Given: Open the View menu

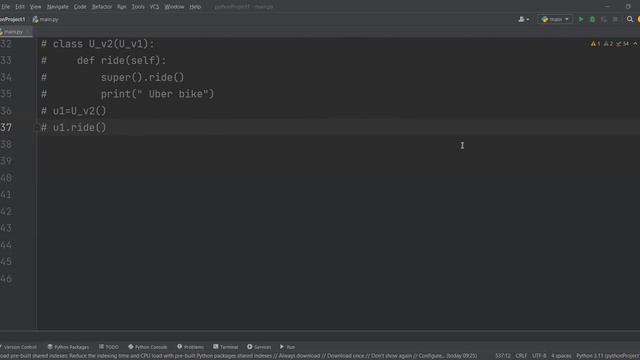Looking at the screenshot, I should click(36, 7).
